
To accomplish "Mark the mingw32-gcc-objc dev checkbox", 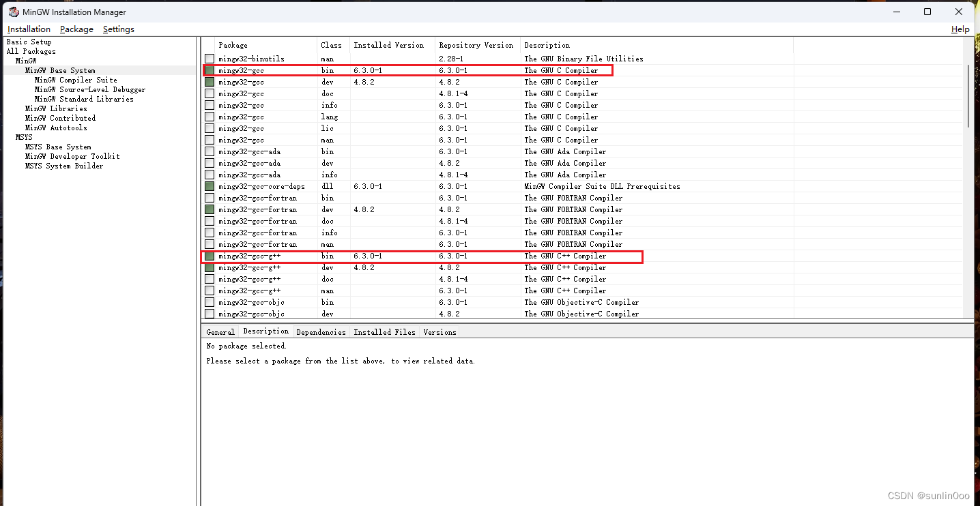I will point(210,314).
